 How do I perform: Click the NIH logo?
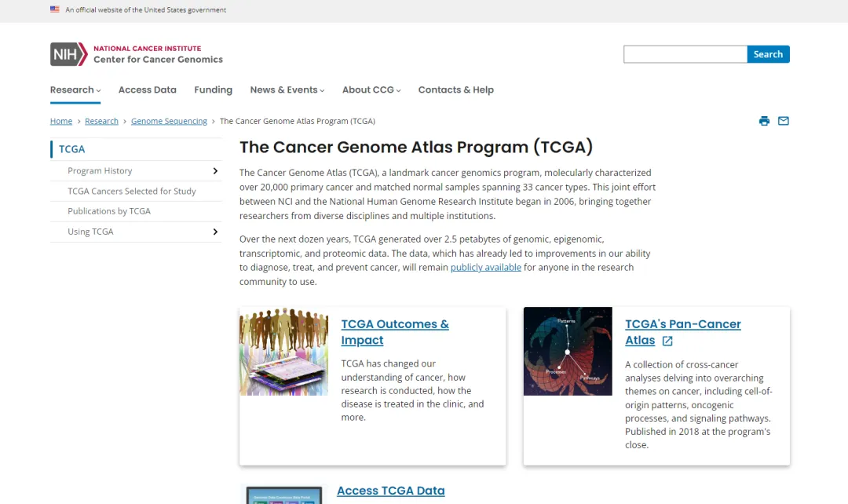(68, 54)
